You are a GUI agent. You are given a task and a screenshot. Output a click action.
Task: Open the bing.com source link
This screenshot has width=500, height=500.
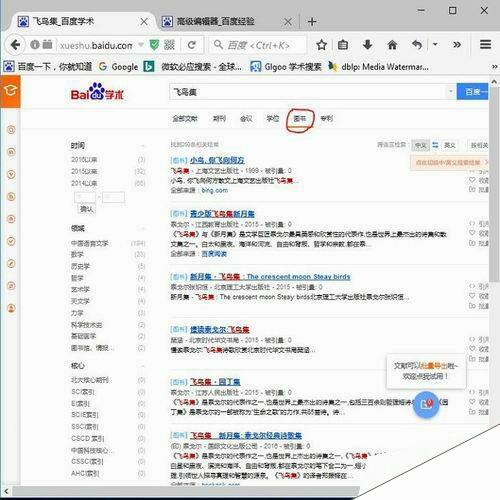click(x=214, y=190)
